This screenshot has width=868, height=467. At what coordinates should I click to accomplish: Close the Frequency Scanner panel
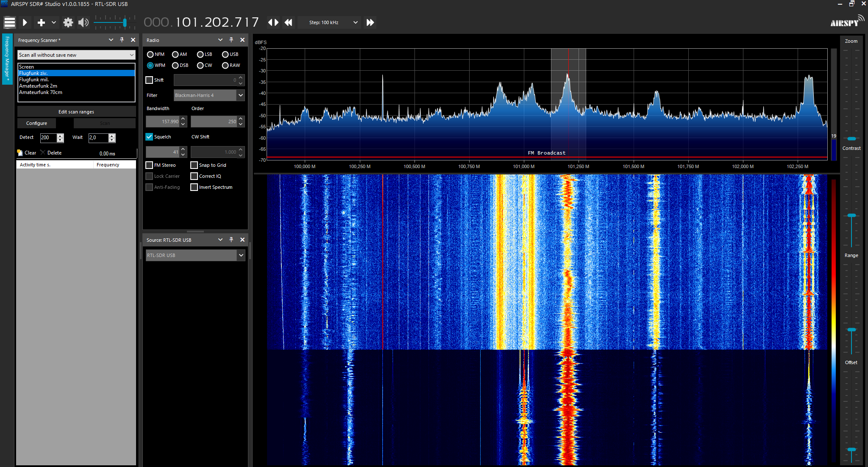point(133,40)
